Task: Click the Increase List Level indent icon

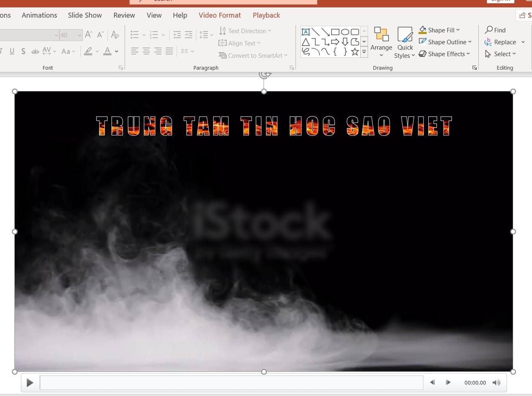Action: pyautogui.click(x=189, y=35)
